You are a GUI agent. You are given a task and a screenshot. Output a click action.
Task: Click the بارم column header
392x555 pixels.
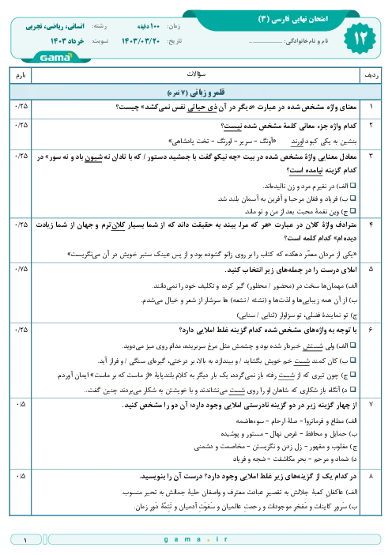point(21,75)
